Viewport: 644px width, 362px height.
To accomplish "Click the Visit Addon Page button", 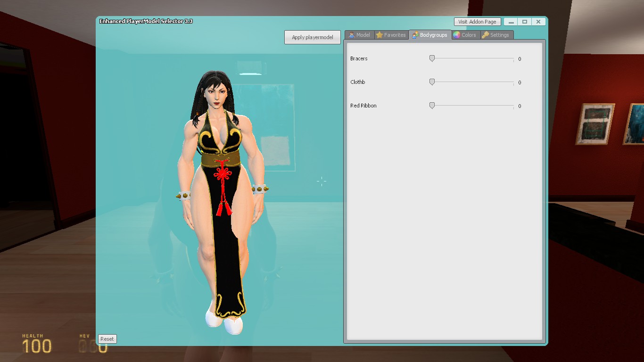I will click(477, 22).
